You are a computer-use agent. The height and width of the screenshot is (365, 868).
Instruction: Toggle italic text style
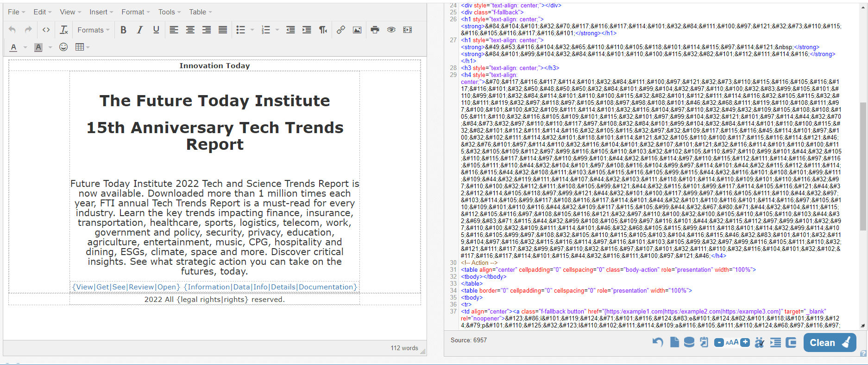click(139, 30)
